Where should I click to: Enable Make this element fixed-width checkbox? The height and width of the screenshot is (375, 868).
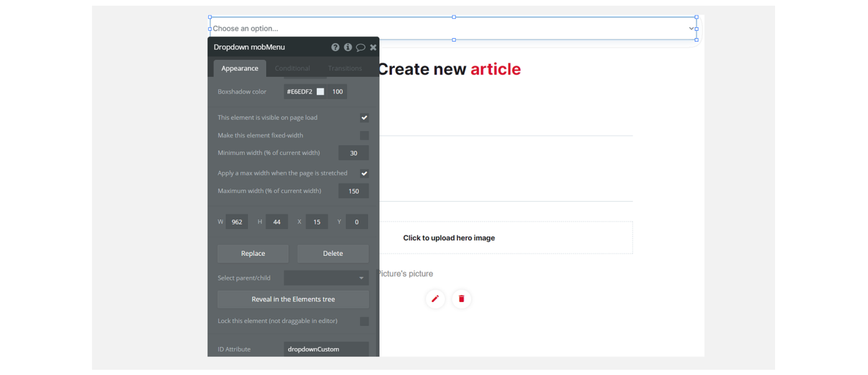tap(364, 135)
